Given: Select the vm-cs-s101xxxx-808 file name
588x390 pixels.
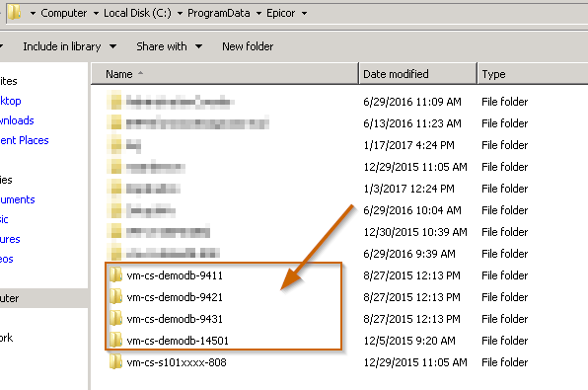Looking at the screenshot, I should (x=177, y=362).
